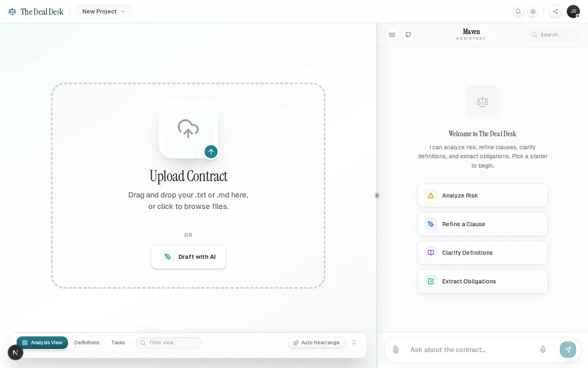Open notifications bell
The height and width of the screenshot is (368, 588).
(518, 11)
